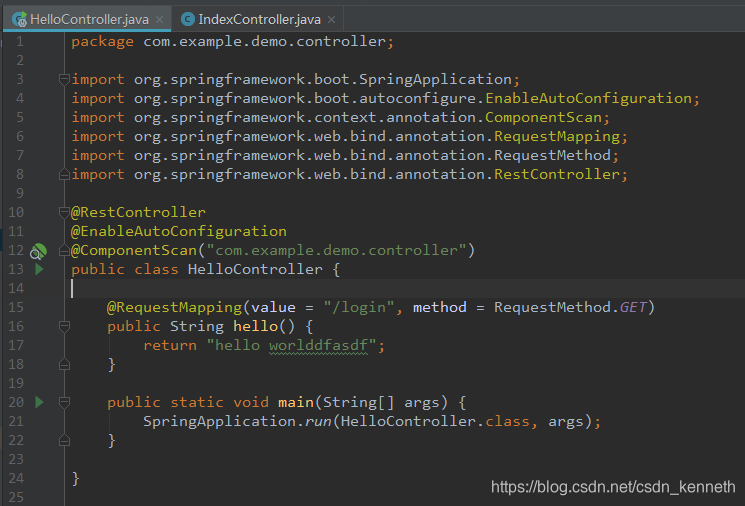Click the "com.example.demo.controller" string in ComponentScan
Screen dimensions: 745x506
coord(336,250)
